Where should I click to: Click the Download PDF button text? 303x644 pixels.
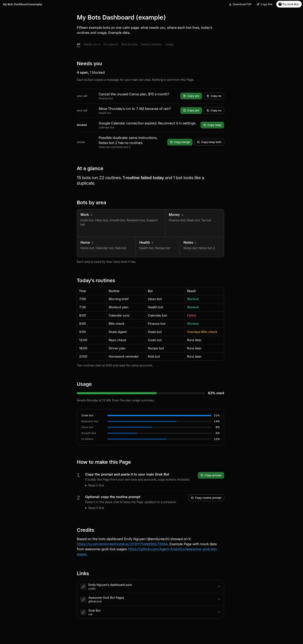pyautogui.click(x=242, y=4)
